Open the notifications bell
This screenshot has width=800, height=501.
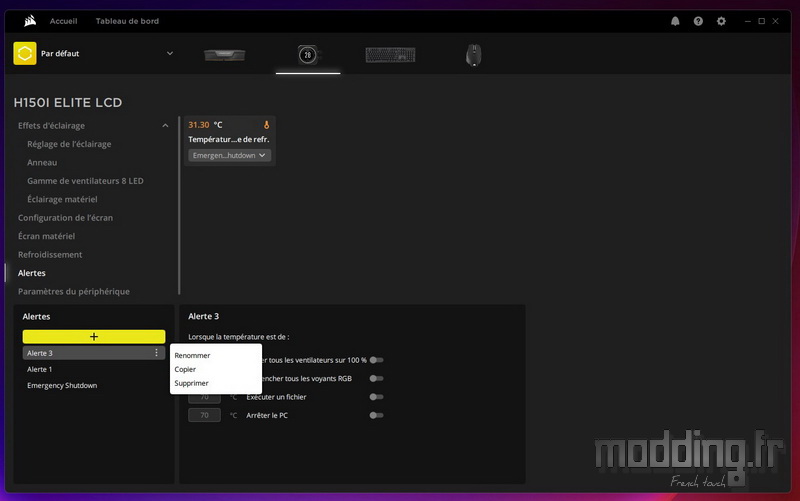click(675, 21)
